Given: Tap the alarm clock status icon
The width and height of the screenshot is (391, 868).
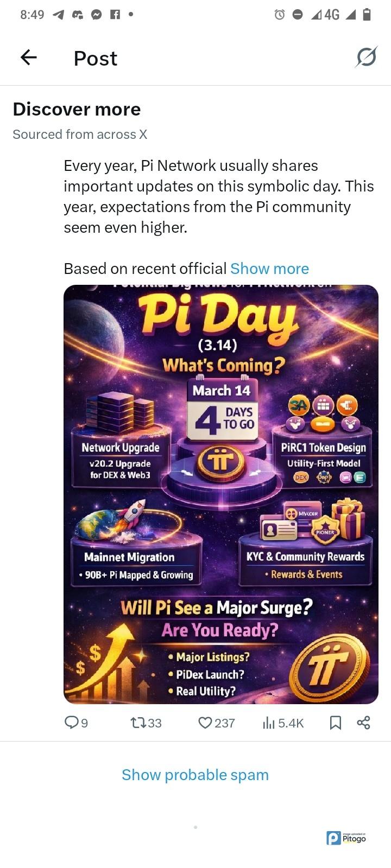Looking at the screenshot, I should (280, 15).
